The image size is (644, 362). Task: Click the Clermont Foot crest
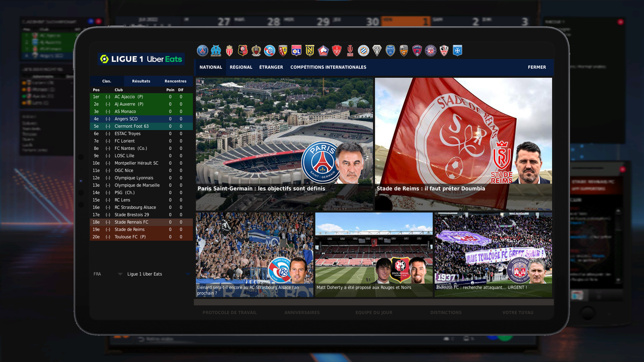pyautogui.click(x=417, y=50)
